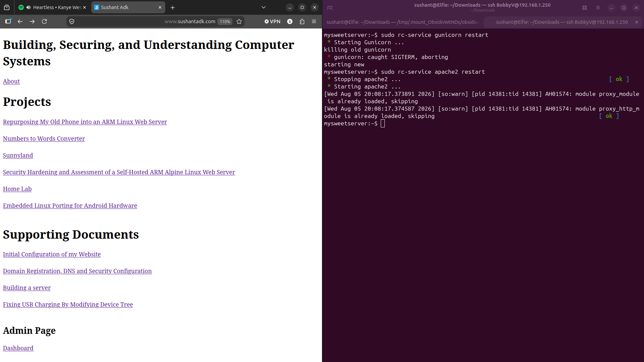This screenshot has width=644, height=362.
Task: Switch to the obsidian mount terminal tab
Action: (x=402, y=22)
